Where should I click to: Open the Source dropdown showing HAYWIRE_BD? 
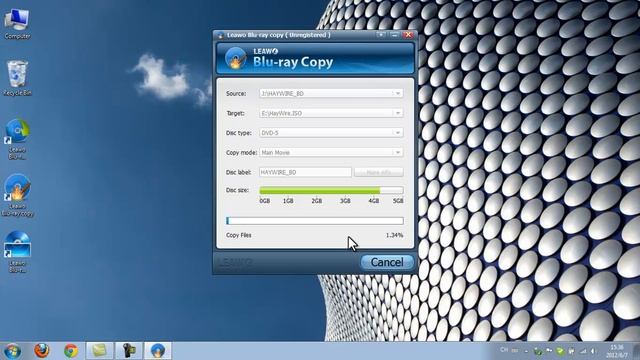(x=331, y=93)
